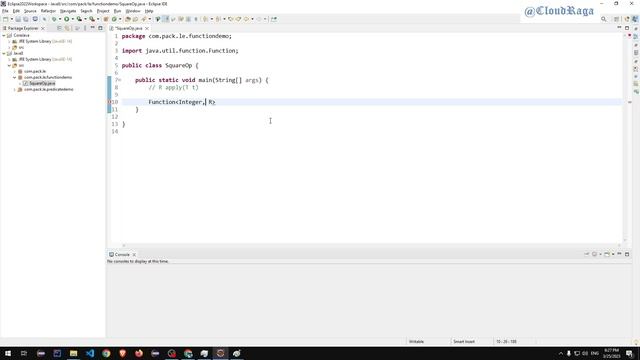Click error marker on line 10
This screenshot has width=640, height=360.
point(109,102)
